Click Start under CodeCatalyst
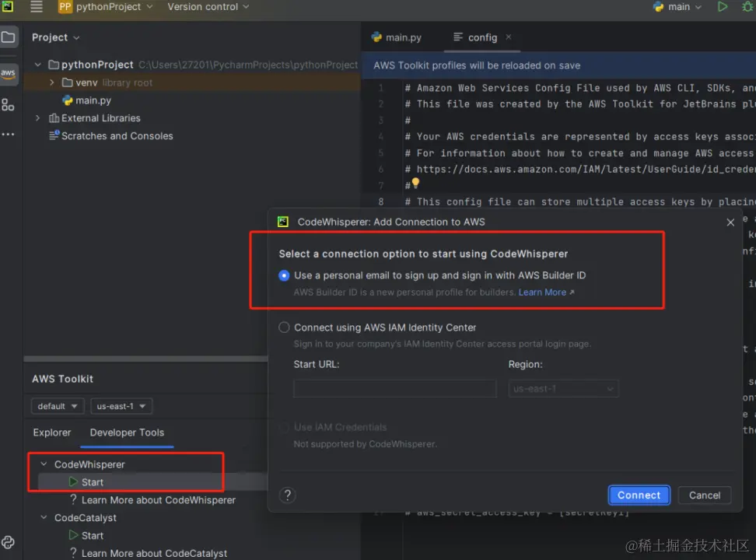This screenshot has width=756, height=560. pyautogui.click(x=92, y=535)
